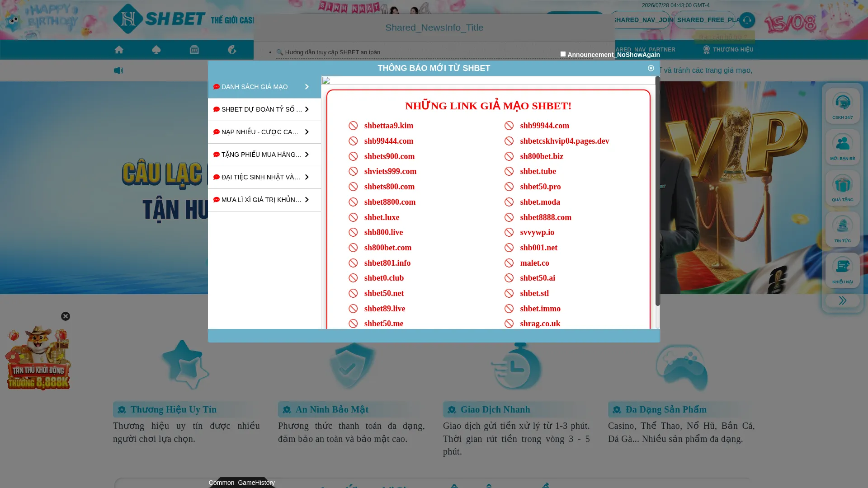868x488 pixels.
Task: Click the Đa Dạng Sản Phẩm gamepad icon
Action: coord(682,367)
